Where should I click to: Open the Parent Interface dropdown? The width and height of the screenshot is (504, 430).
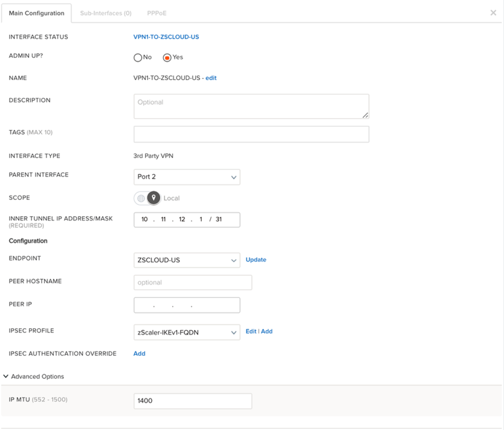(187, 177)
